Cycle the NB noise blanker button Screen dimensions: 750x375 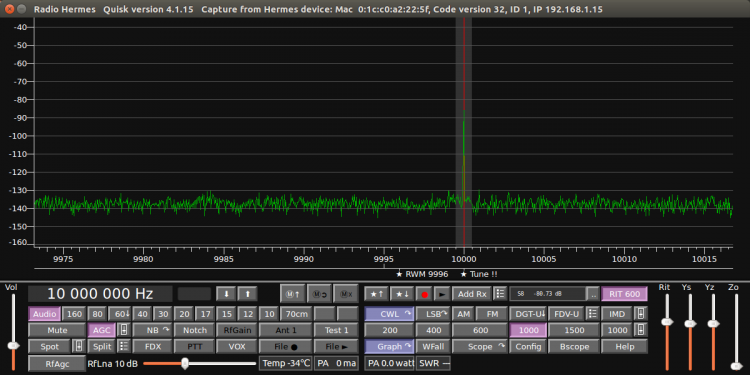(x=152, y=330)
